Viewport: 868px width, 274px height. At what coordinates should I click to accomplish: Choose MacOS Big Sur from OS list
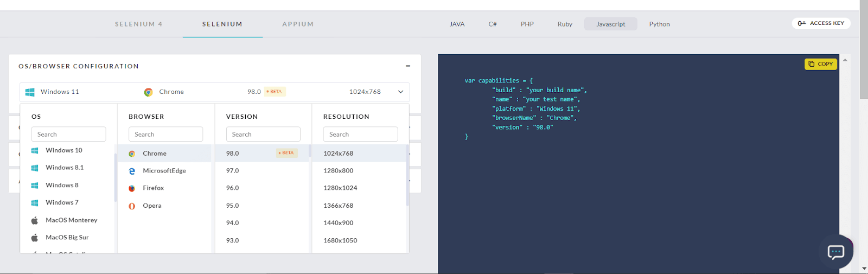(x=67, y=237)
